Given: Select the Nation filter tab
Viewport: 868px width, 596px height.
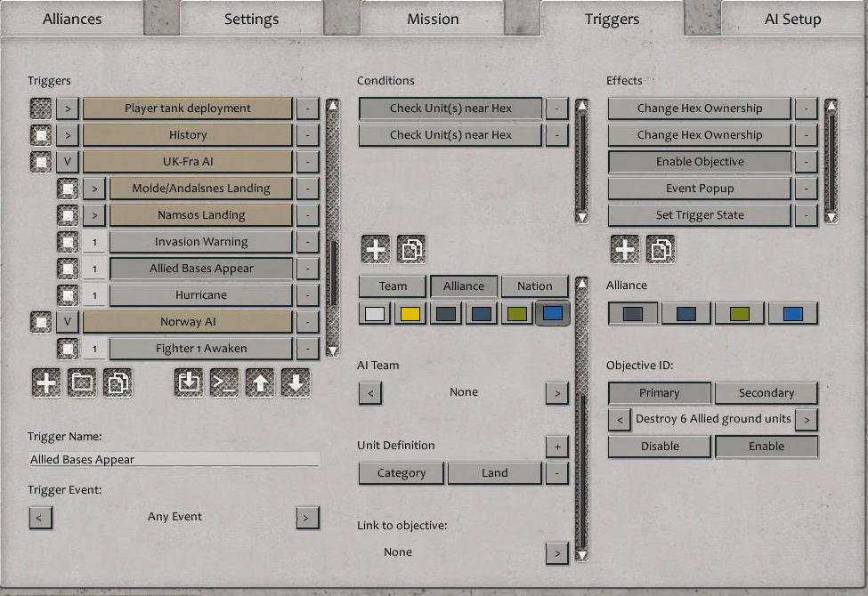Looking at the screenshot, I should pyautogui.click(x=535, y=286).
